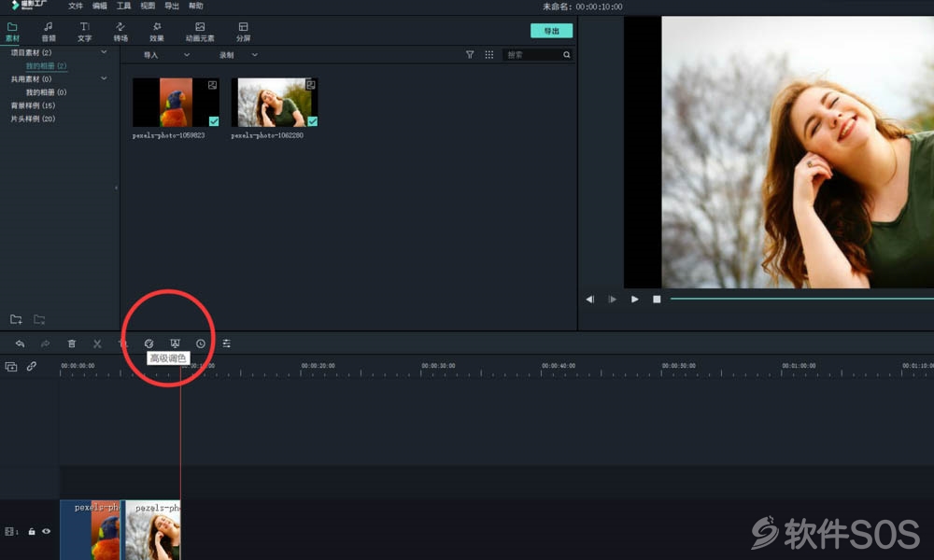Select 背景样例 (15) category

pos(33,105)
